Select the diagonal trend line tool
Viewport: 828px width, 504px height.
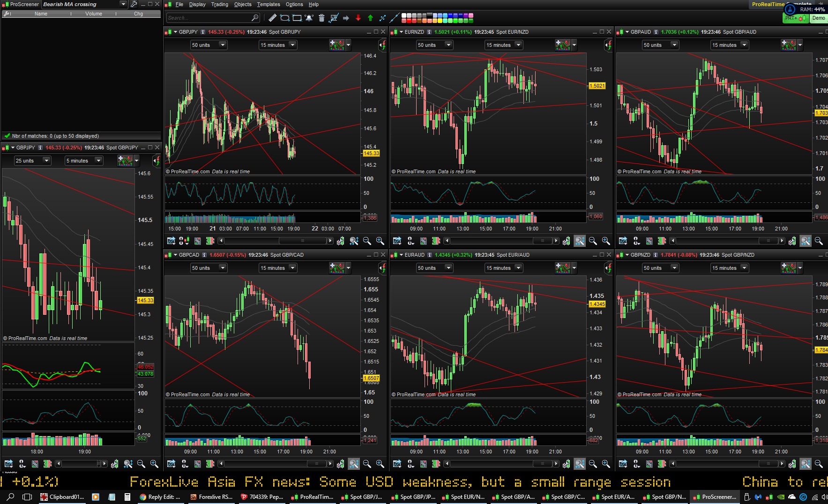click(x=395, y=18)
